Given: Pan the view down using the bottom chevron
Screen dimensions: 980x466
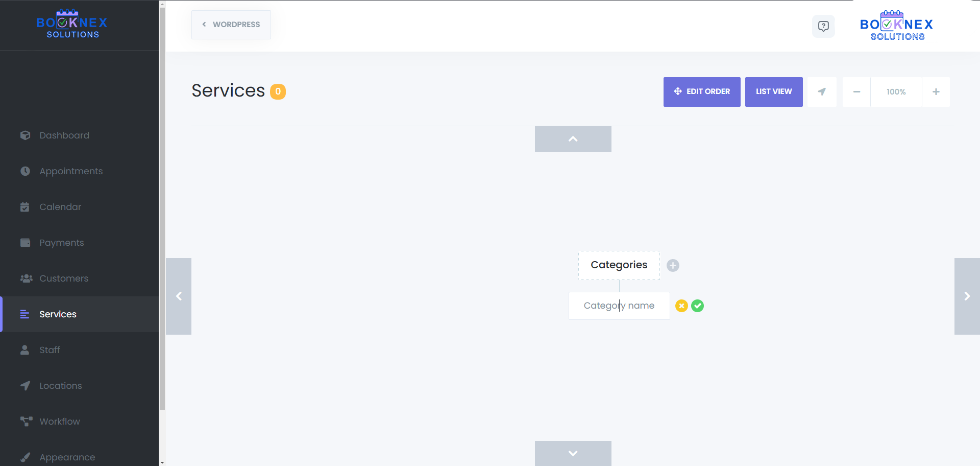Looking at the screenshot, I should point(573,453).
